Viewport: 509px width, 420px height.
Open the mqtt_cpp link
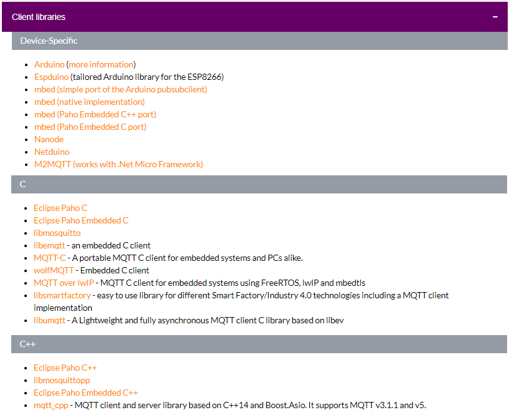coord(50,405)
